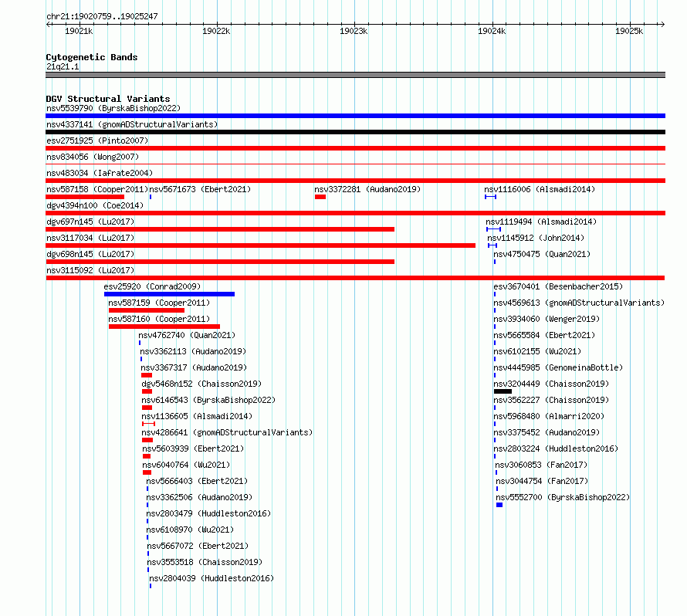Click the nsv834056 (Wong2007) label
Viewport: 687px width, 616px height.
93,157
